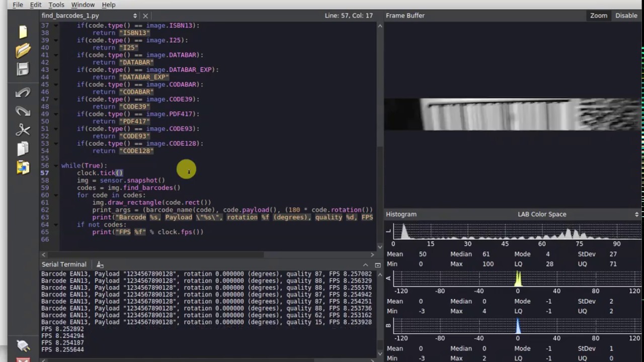Screen dimensions: 644x362
Task: Click line number 65 in the gutter
Action: click(45, 232)
